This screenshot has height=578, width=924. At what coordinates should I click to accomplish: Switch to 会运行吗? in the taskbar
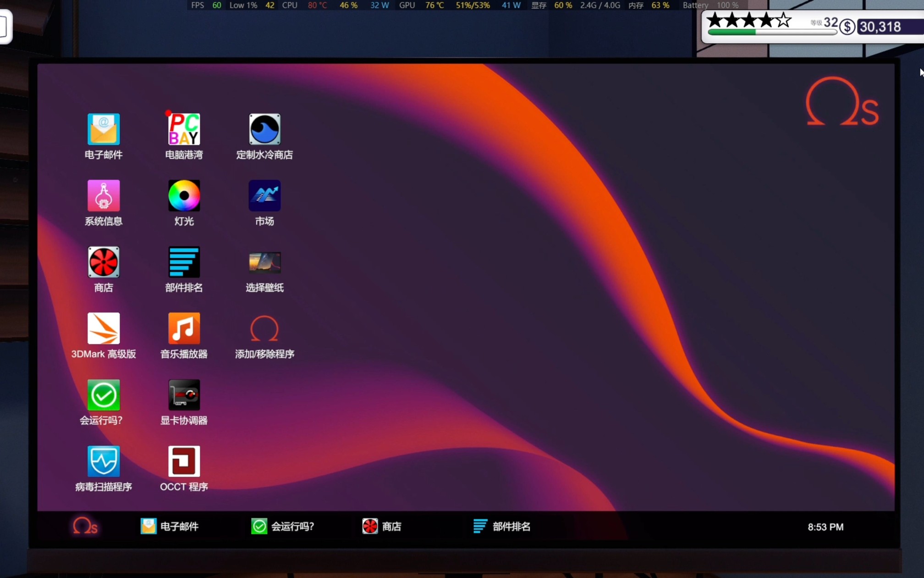click(283, 526)
